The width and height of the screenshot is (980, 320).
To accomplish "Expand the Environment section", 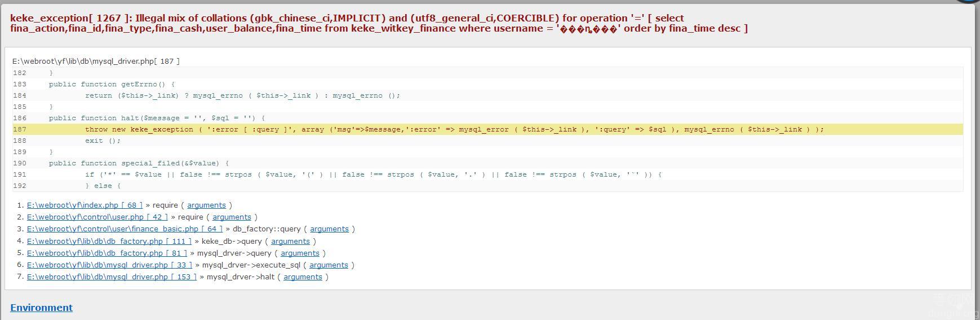I will coord(41,308).
